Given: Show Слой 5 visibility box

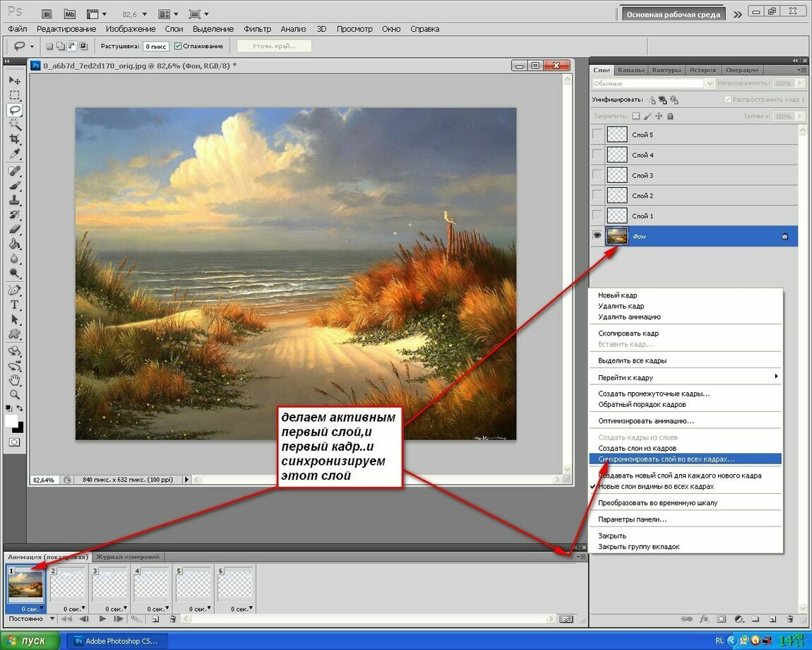Looking at the screenshot, I should tap(597, 134).
